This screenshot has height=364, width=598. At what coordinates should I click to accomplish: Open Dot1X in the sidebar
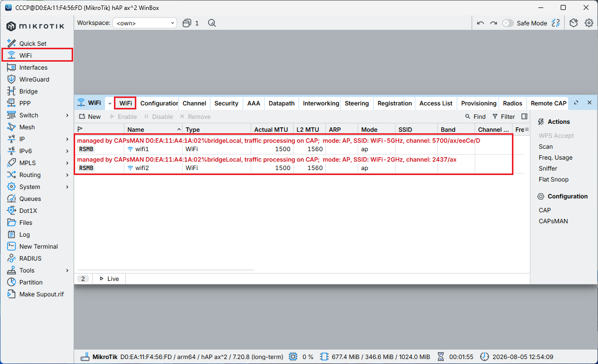(x=28, y=210)
